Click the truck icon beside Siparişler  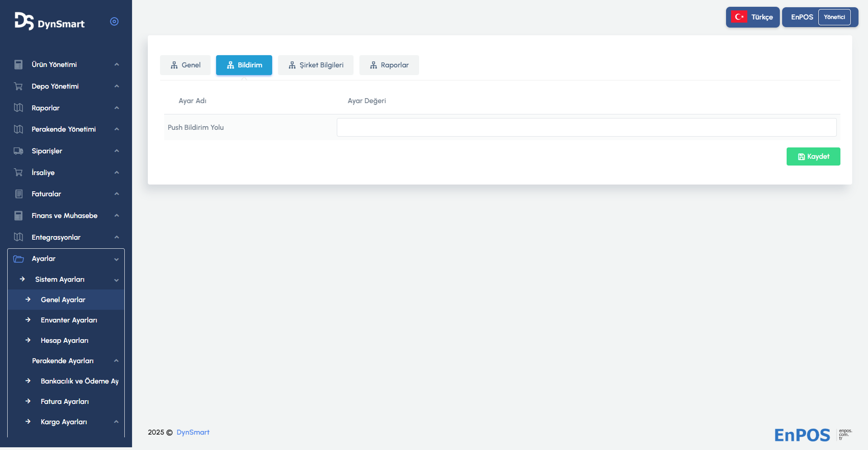19,151
